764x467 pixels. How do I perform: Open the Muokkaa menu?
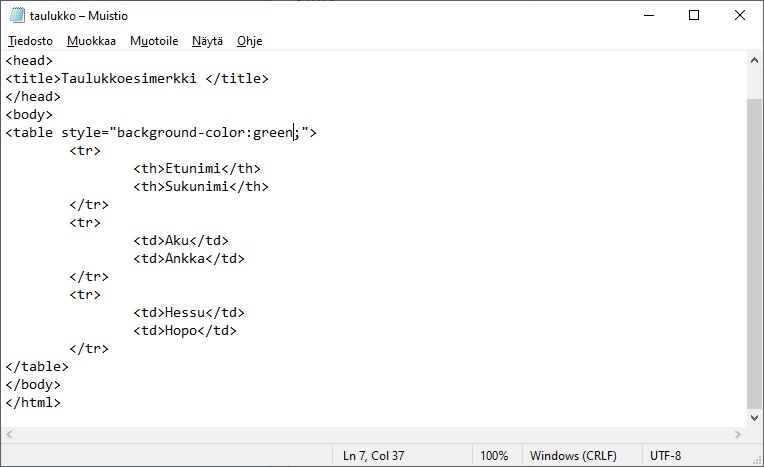click(x=91, y=41)
